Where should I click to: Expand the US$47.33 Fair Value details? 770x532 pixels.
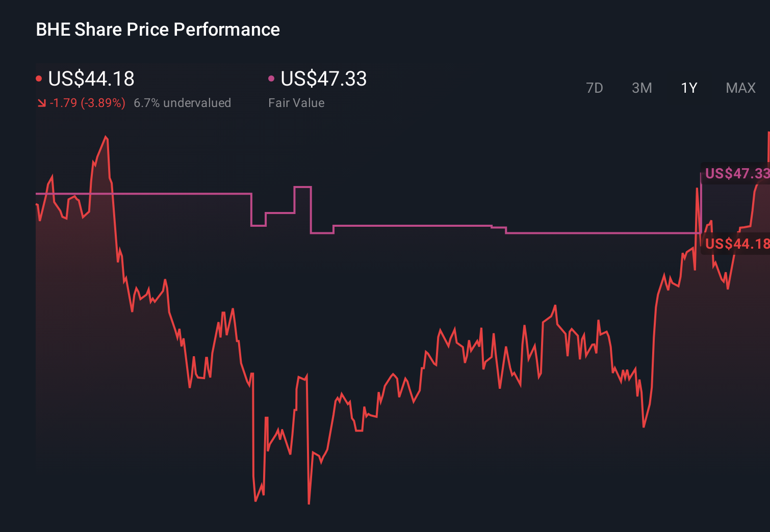click(323, 78)
